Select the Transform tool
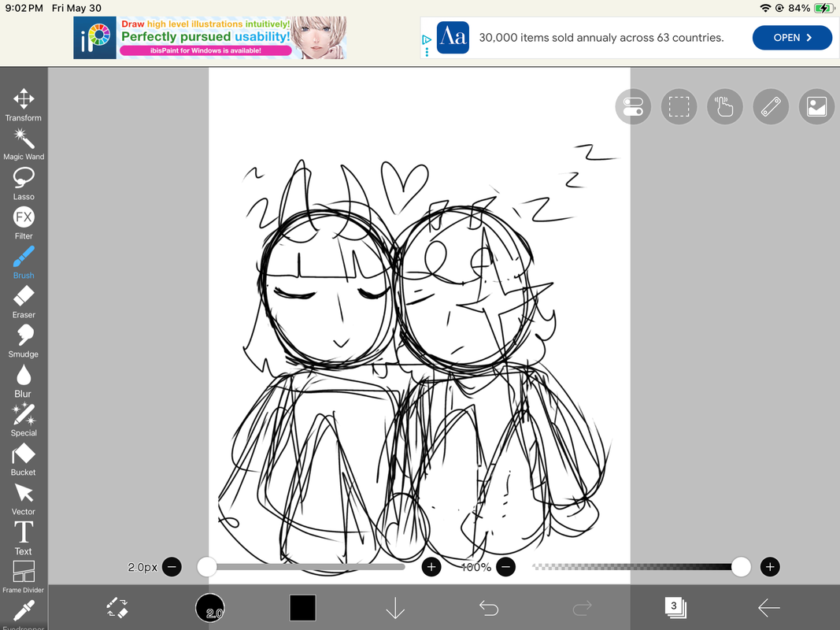840x630 pixels. [24, 105]
